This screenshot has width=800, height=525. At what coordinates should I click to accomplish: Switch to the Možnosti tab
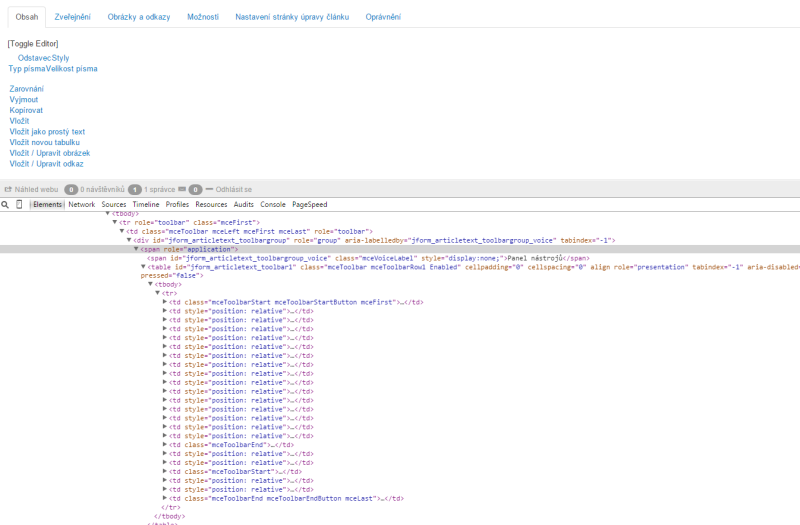(x=203, y=17)
